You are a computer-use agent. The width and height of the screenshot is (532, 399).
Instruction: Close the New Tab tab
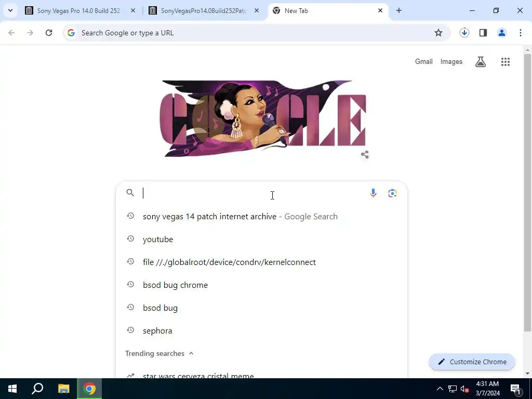point(380,10)
